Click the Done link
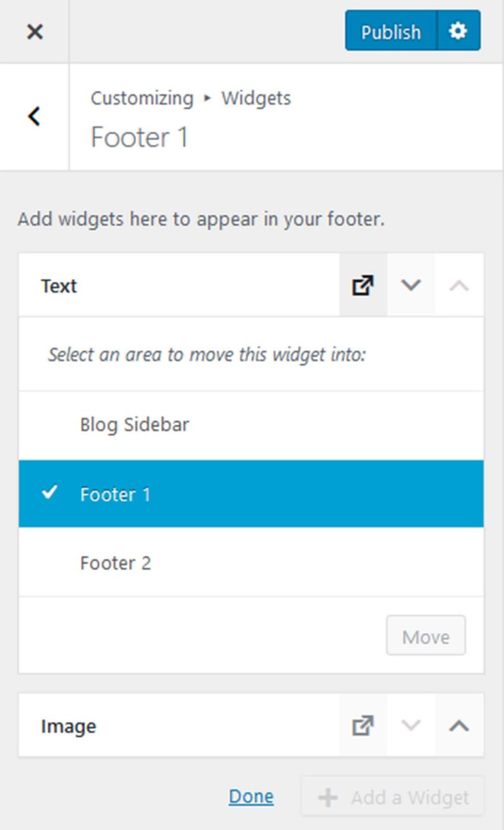 pyautogui.click(x=251, y=796)
